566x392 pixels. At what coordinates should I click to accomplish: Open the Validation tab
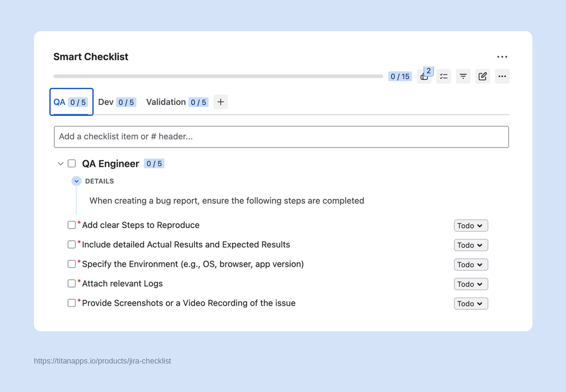pos(177,102)
